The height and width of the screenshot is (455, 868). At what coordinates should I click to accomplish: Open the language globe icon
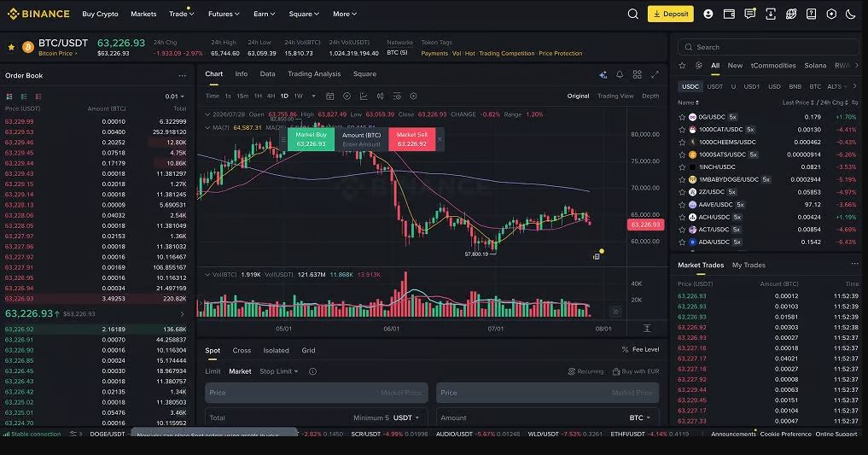[791, 14]
